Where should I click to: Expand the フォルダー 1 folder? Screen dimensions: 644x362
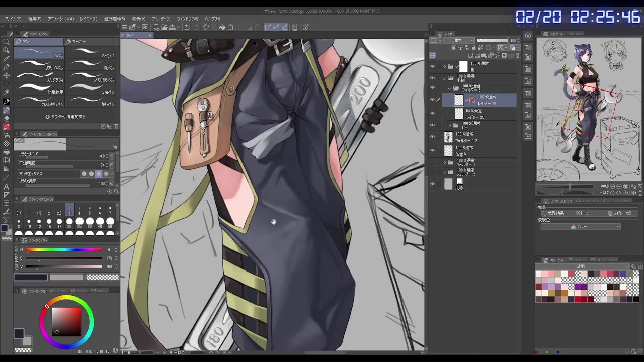point(444,162)
